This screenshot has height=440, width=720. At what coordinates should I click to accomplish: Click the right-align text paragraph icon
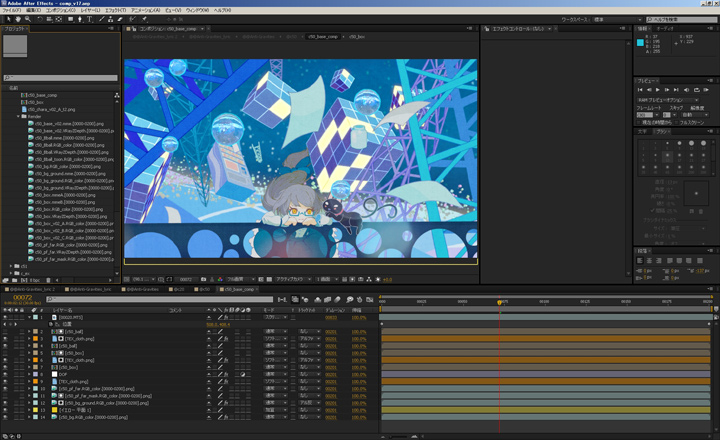659,260
